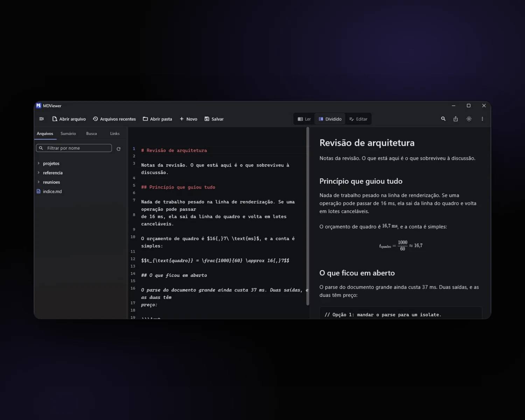Viewport: 525px width, 420px height.
Task: Create a new file with Novo
Action: click(x=188, y=119)
